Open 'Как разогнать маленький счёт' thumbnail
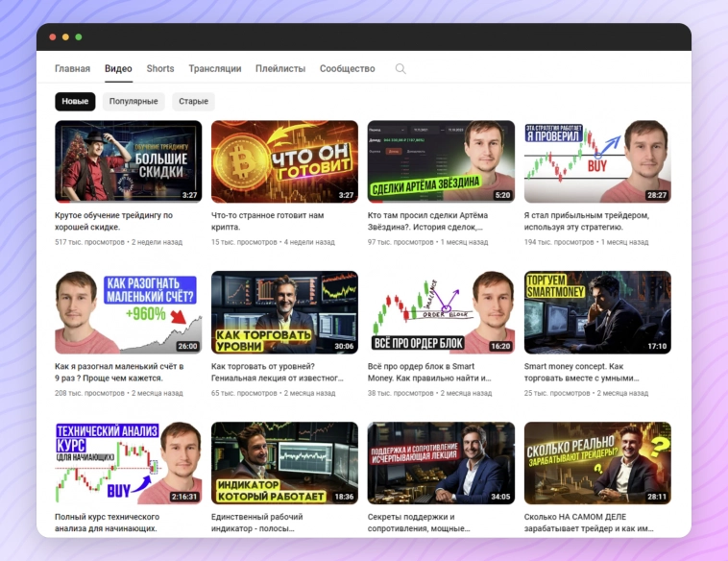Viewport: 728px width, 561px height. (x=128, y=312)
